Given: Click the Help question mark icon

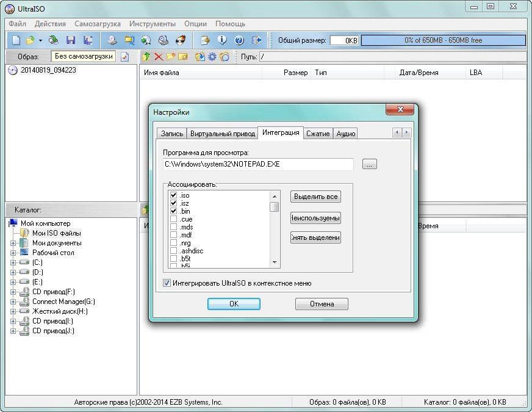Looking at the screenshot, I should point(239,40).
